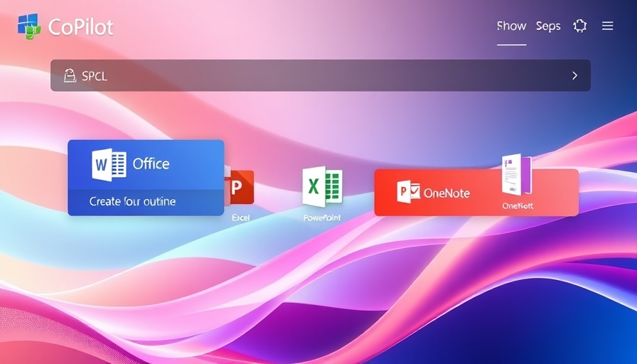
Task: Click the Excel label under red icon
Action: tap(240, 218)
